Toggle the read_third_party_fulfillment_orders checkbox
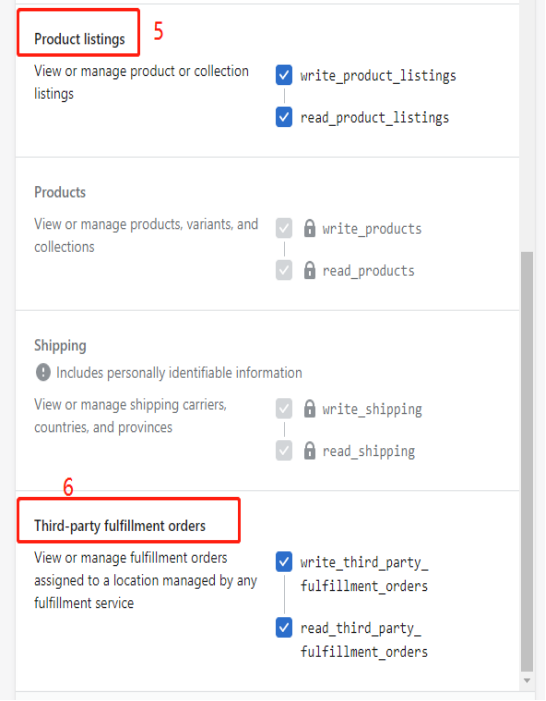Screen dimensions: 546x701 click(x=284, y=627)
